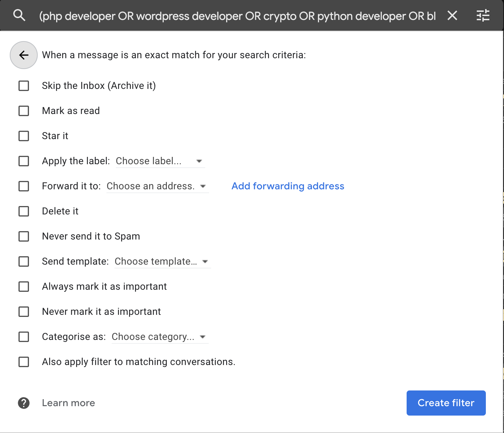The height and width of the screenshot is (433, 504).
Task: Clear the search query with X icon
Action: point(452,15)
